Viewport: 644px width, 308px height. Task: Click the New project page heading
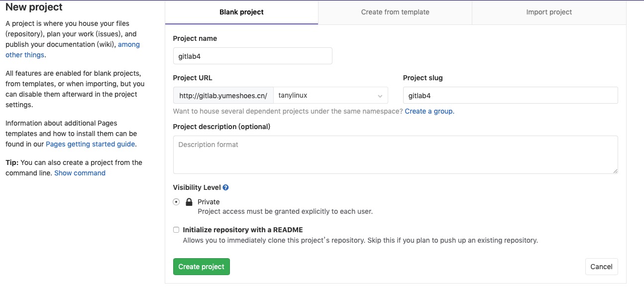point(34,7)
